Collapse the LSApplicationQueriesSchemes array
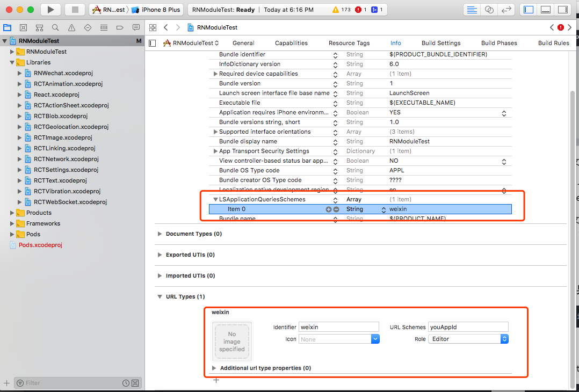Screen dimensions: 579x392 [x=215, y=200]
